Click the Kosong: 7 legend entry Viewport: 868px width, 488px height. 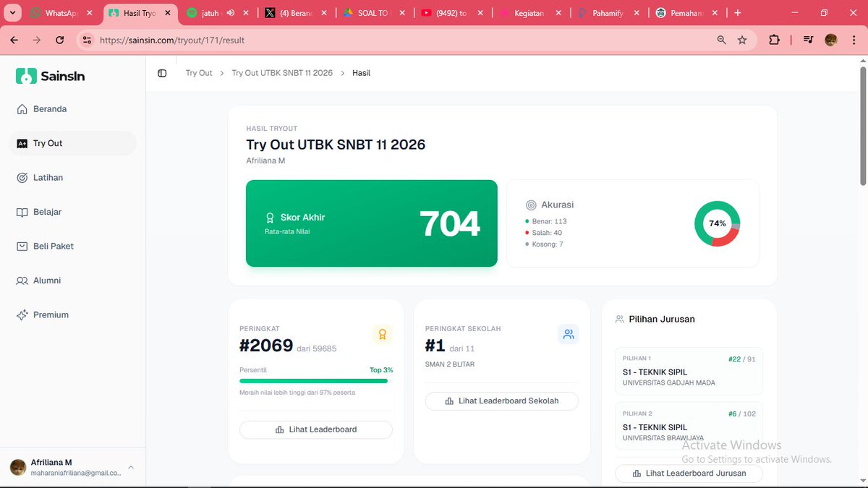pos(545,244)
